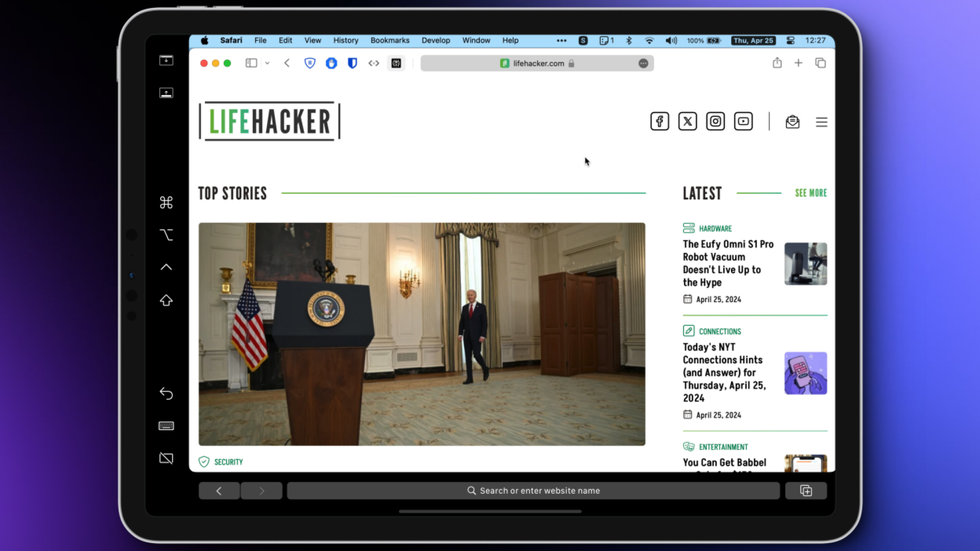Expand Lifehacker's hamburger navigation menu
Image resolution: width=980 pixels, height=551 pixels.
821,122
